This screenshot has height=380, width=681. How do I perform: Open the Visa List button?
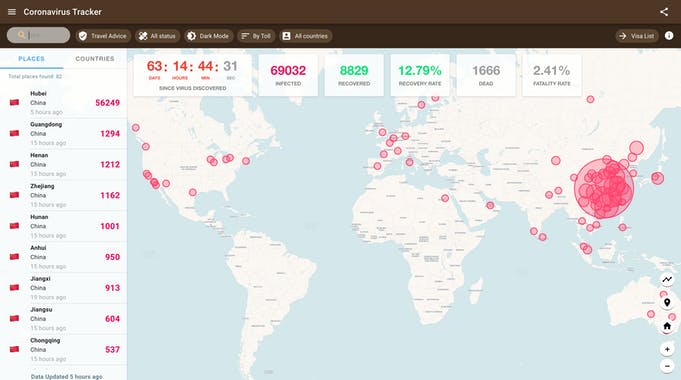tap(637, 36)
